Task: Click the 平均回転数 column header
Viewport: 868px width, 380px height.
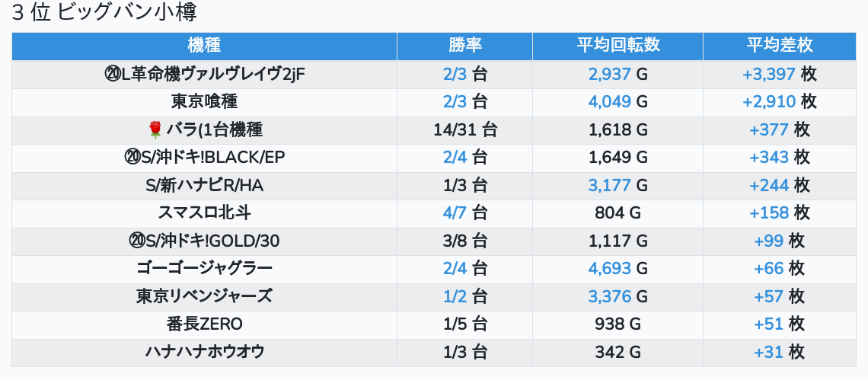Action: [617, 45]
